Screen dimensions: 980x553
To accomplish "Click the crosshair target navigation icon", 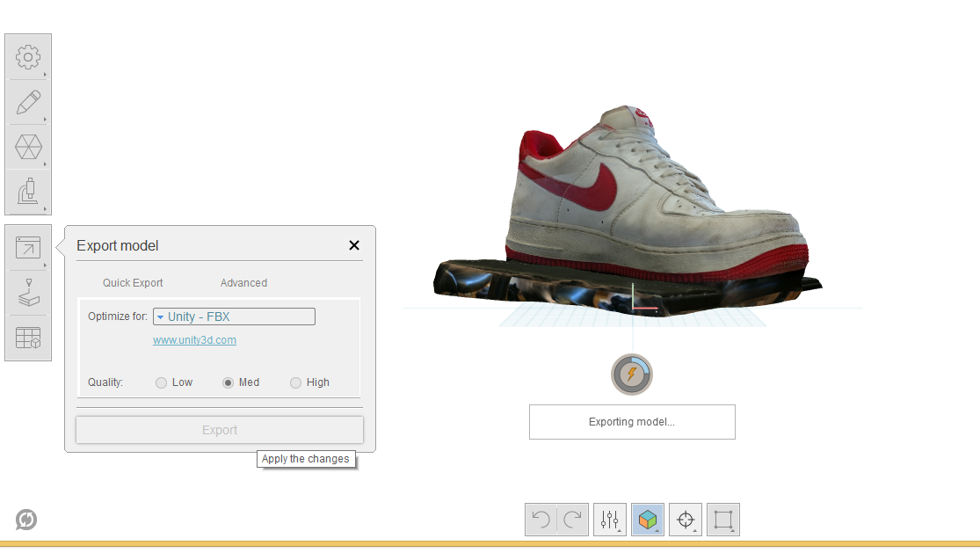I will click(x=686, y=520).
